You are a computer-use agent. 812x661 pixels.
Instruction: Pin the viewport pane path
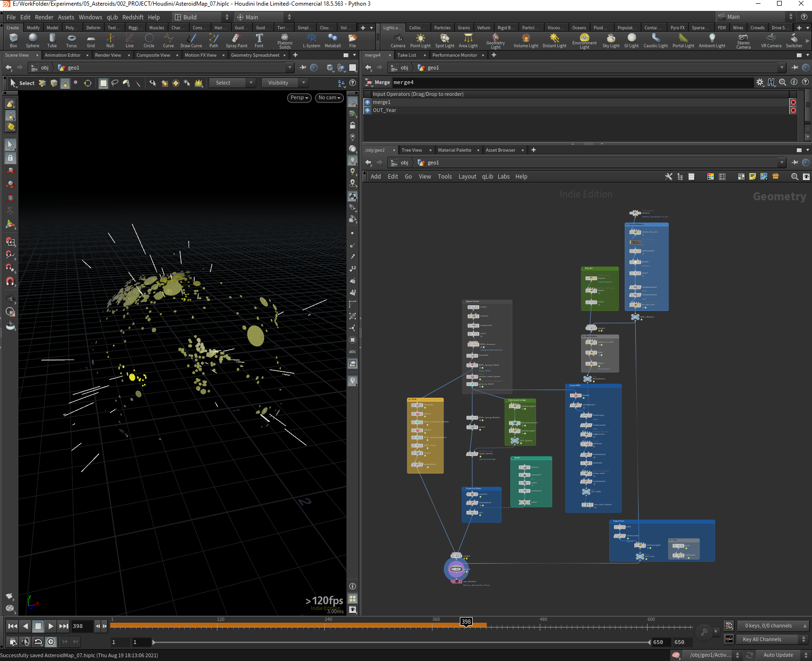(x=303, y=68)
